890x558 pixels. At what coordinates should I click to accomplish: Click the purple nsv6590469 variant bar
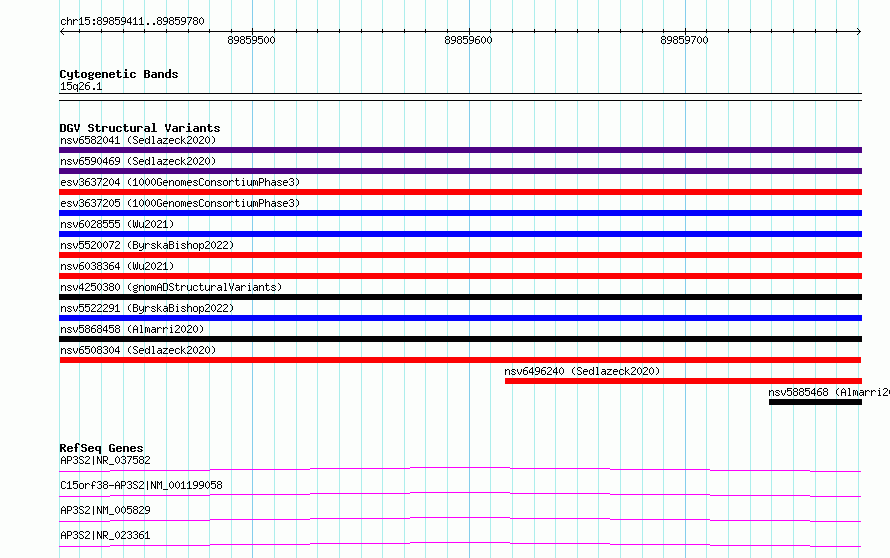point(460,171)
